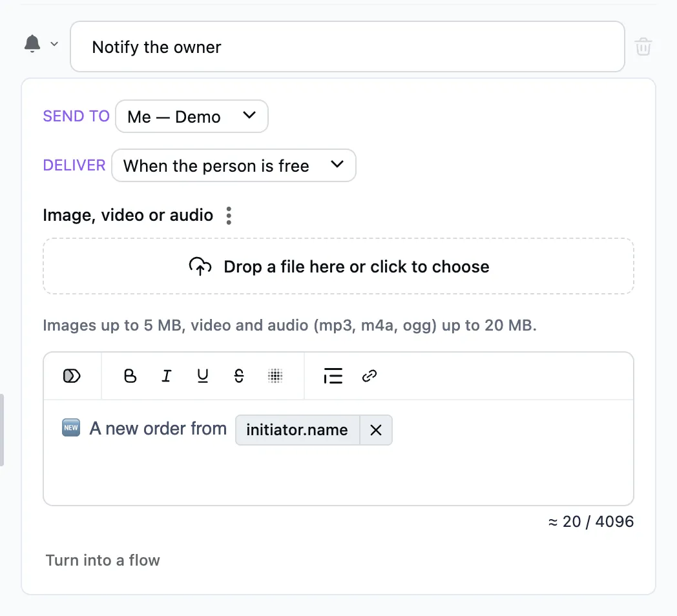Click the cloud upload icon
This screenshot has width=677, height=616.
(200, 266)
